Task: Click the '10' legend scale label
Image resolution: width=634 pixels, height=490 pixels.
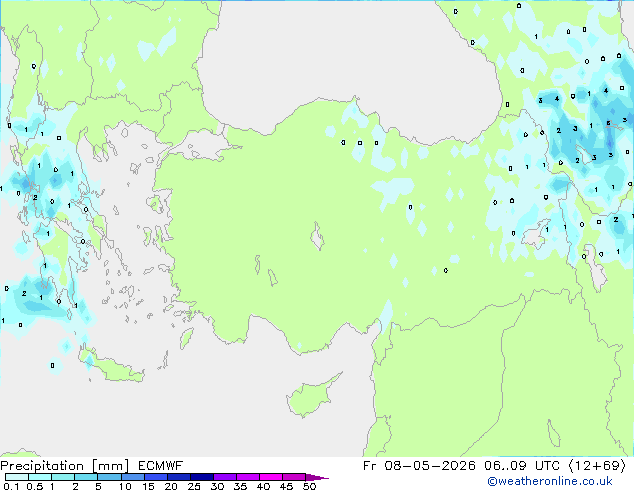Action: (x=125, y=486)
